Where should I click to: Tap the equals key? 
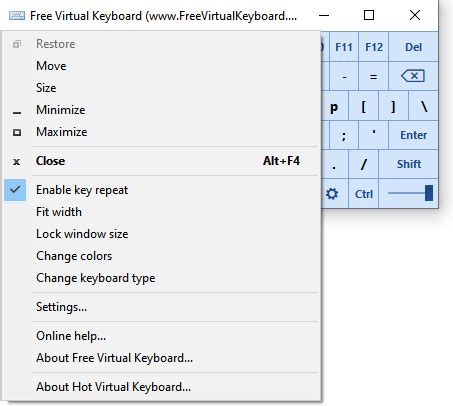click(x=374, y=76)
